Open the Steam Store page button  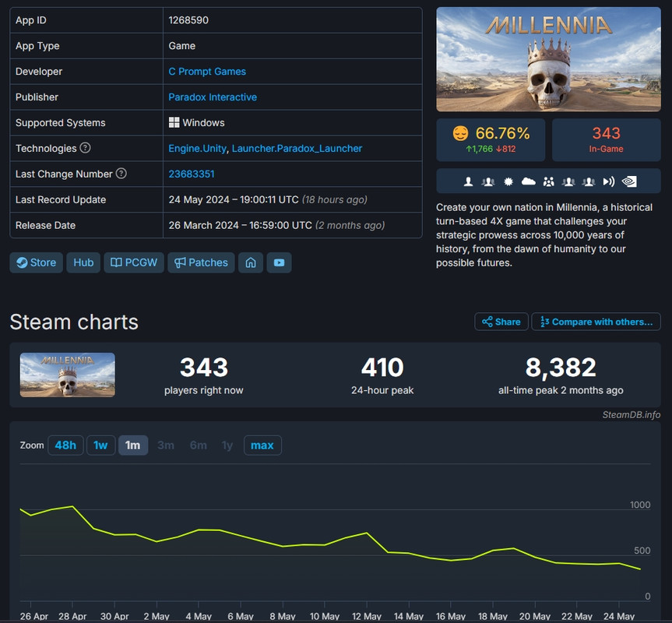coord(37,262)
